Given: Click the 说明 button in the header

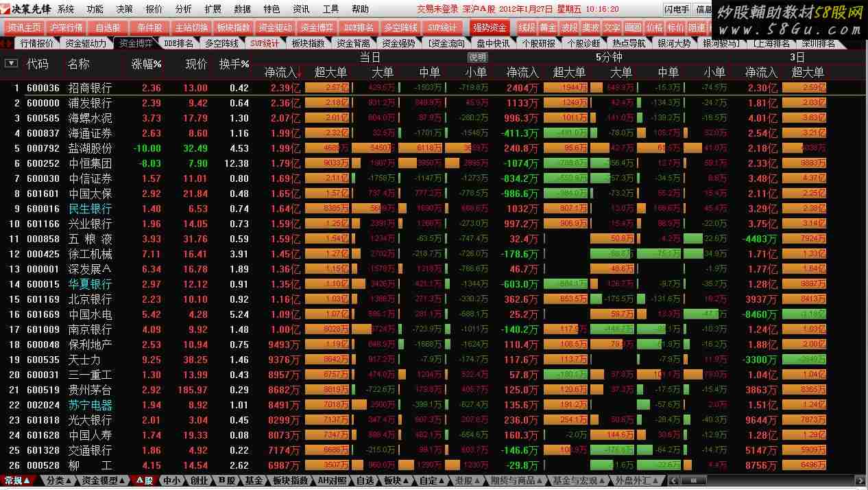Looking at the screenshot, I should point(477,58).
